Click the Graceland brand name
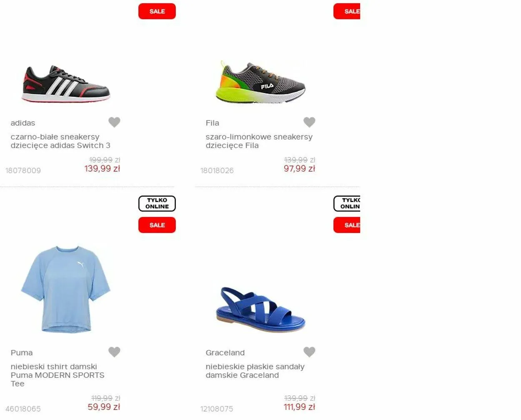The width and height of the screenshot is (521, 420). tap(225, 352)
